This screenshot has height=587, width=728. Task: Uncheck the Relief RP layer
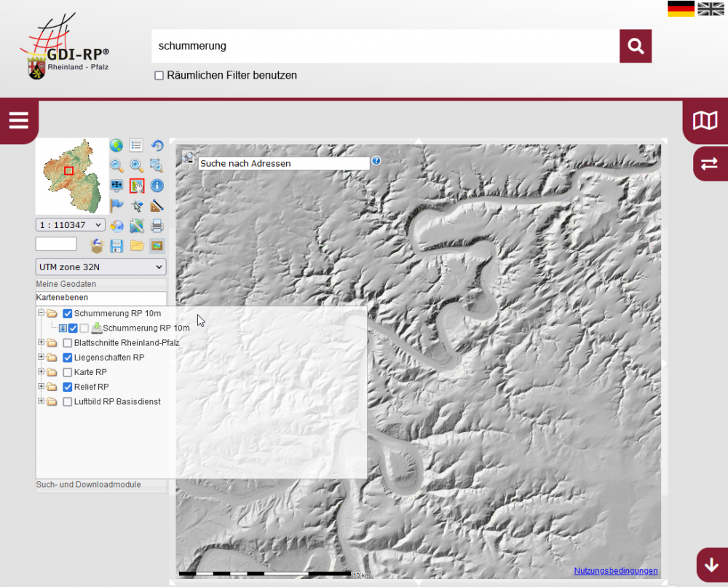[x=68, y=387]
